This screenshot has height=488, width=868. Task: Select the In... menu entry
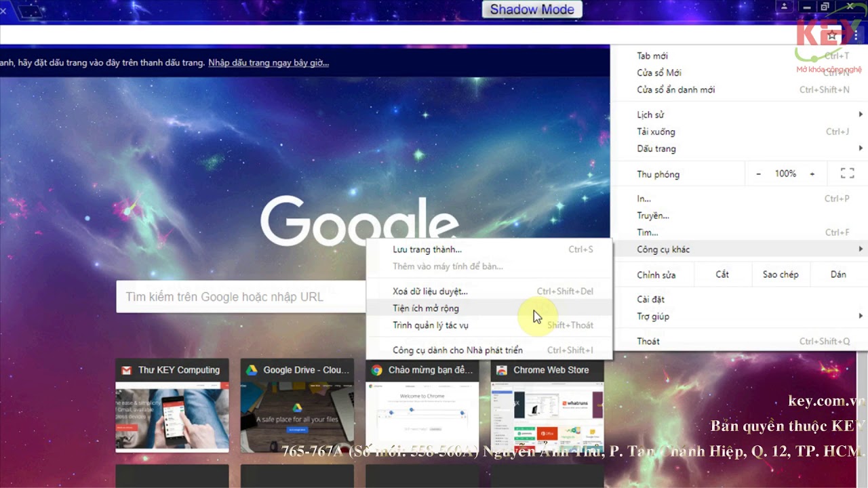pos(739,199)
